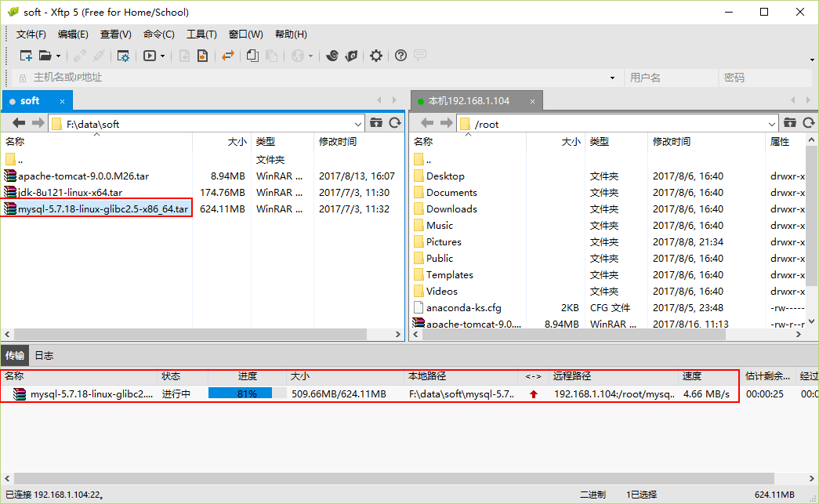The height and width of the screenshot is (504, 819).
Task: Click the New Session toolbar icon
Action: click(26, 56)
